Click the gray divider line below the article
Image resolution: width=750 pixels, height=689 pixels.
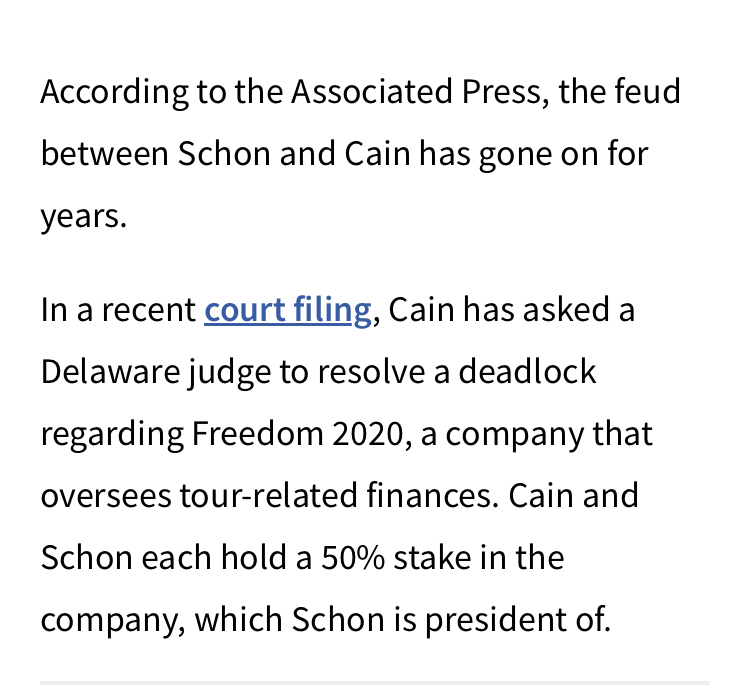click(x=375, y=684)
